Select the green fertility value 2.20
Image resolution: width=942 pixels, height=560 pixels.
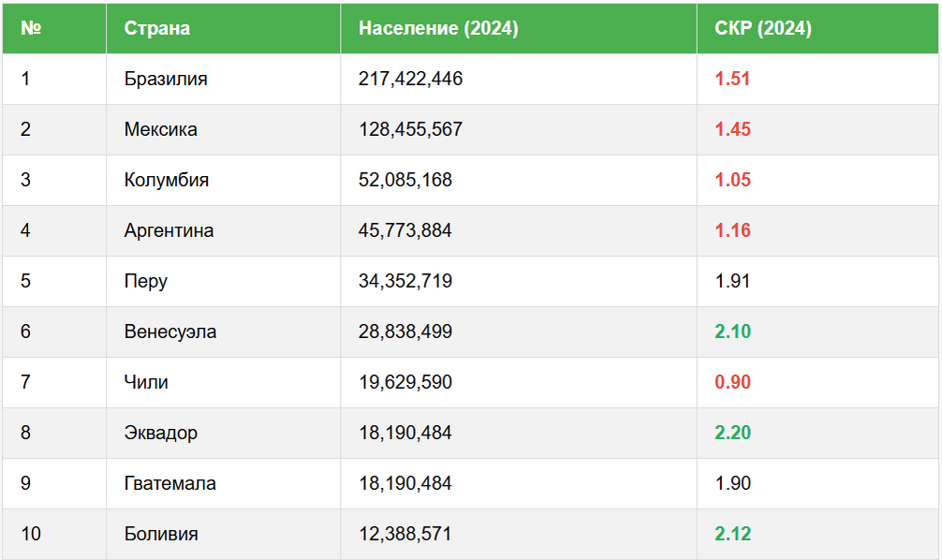pos(732,433)
